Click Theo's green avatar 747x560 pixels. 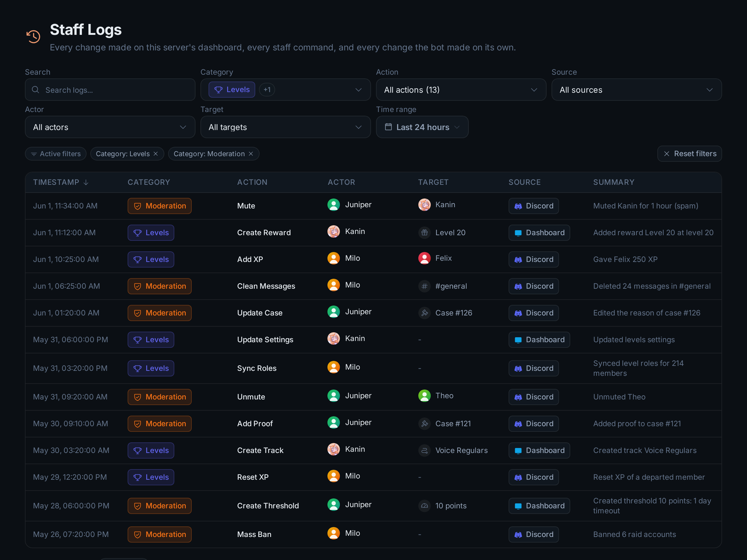tap(425, 396)
